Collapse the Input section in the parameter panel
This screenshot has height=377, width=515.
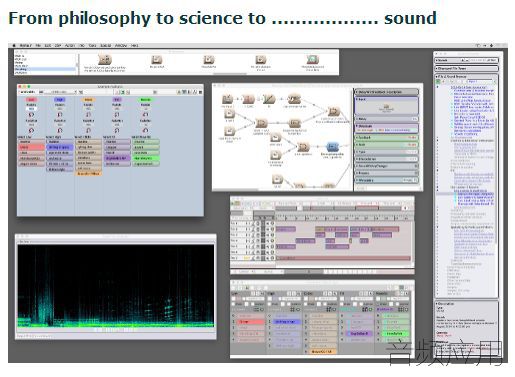click(357, 99)
